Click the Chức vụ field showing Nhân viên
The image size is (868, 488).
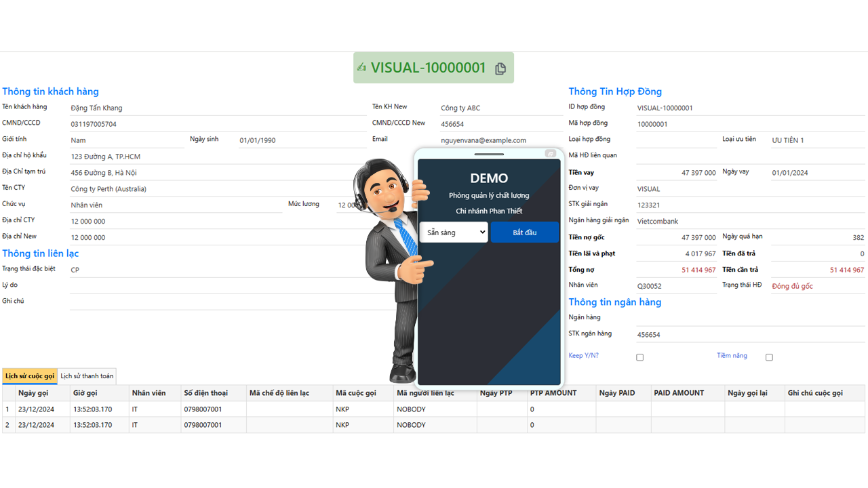(176, 205)
